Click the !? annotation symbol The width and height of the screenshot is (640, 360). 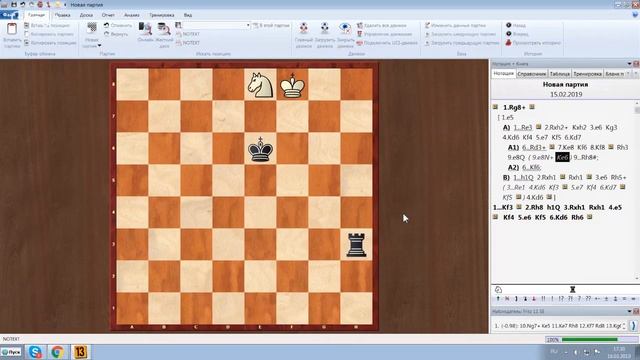(561, 299)
